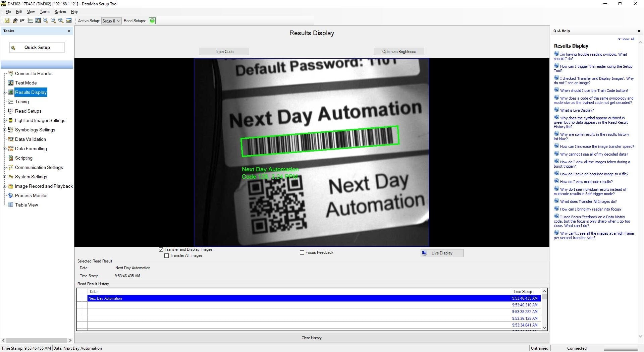Click the zoom in magnifier icon

(46, 21)
